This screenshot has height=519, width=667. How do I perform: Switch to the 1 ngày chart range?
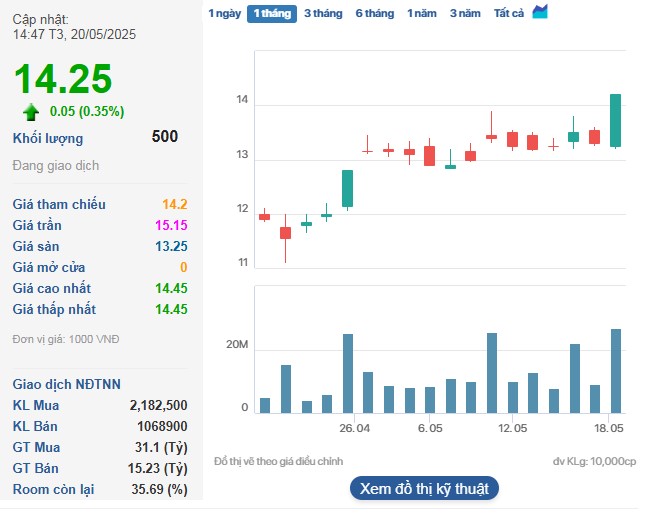(x=224, y=14)
